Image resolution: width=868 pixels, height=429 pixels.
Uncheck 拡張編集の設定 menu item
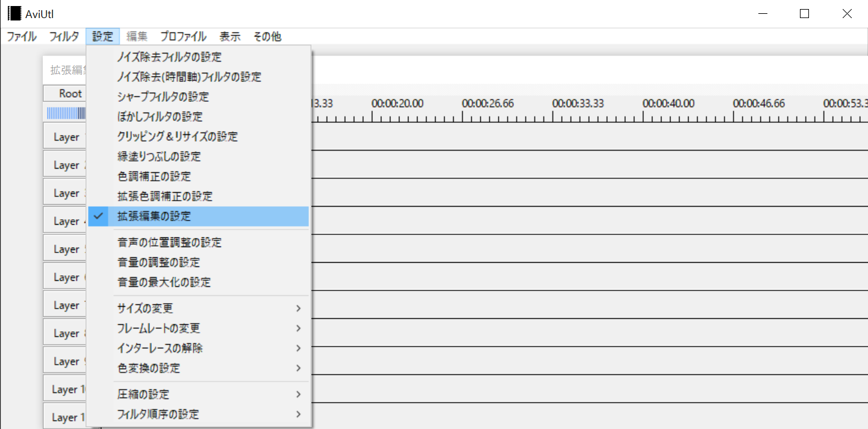point(198,216)
